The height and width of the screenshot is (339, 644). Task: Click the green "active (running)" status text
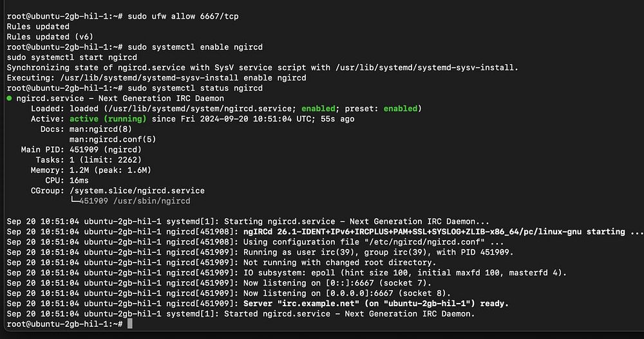coord(108,119)
